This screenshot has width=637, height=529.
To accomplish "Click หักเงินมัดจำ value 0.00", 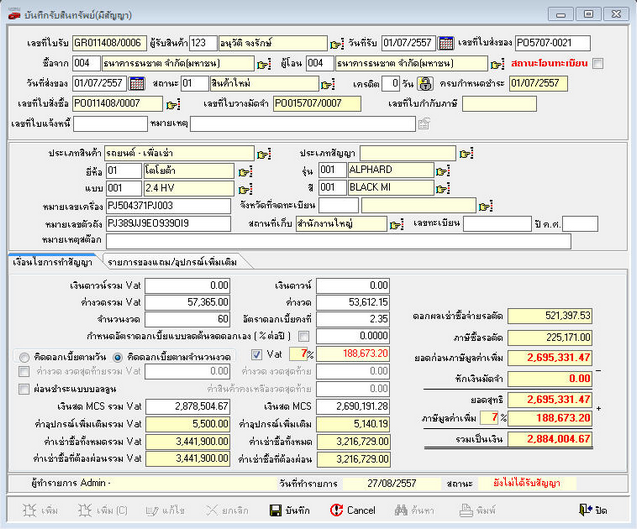I will click(550, 379).
